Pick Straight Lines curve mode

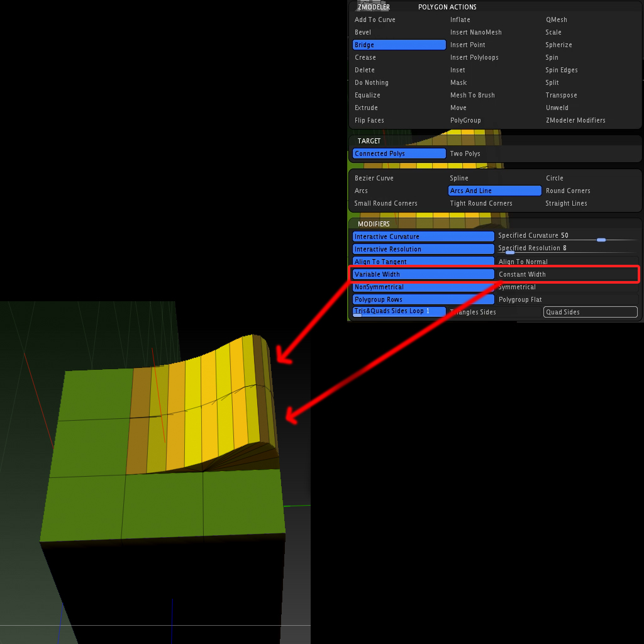568,203
